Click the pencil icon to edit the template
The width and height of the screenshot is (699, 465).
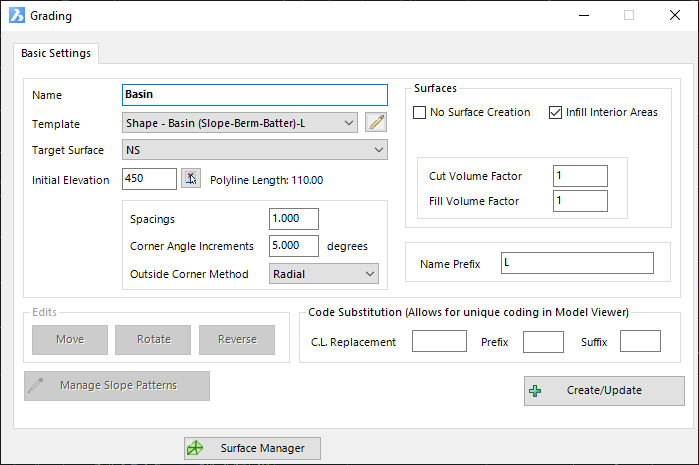[x=376, y=123]
